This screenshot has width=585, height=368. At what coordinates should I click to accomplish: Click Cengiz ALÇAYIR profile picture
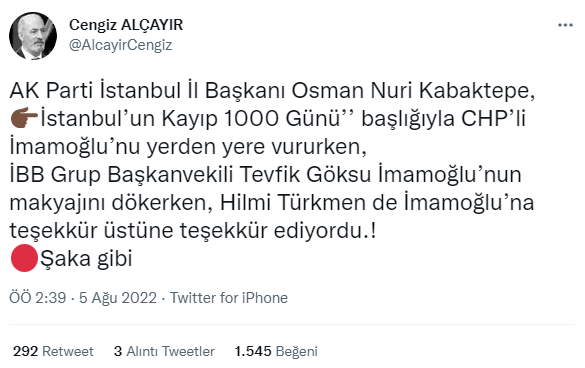point(33,36)
